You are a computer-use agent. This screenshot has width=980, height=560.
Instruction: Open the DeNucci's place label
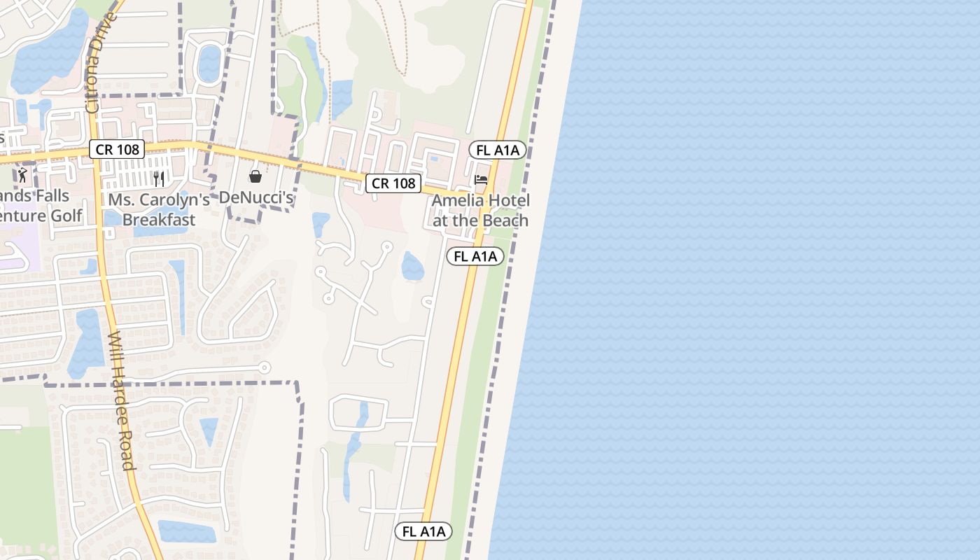tap(256, 198)
